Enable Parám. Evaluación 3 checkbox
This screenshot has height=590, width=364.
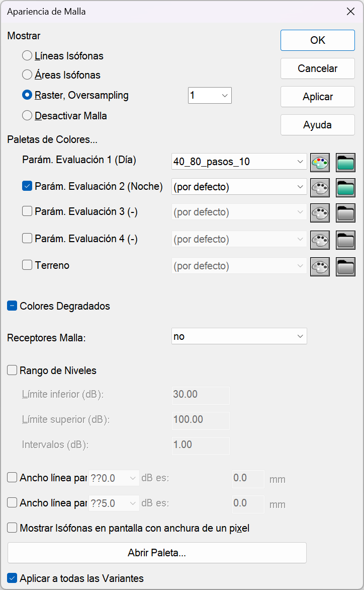point(27,211)
